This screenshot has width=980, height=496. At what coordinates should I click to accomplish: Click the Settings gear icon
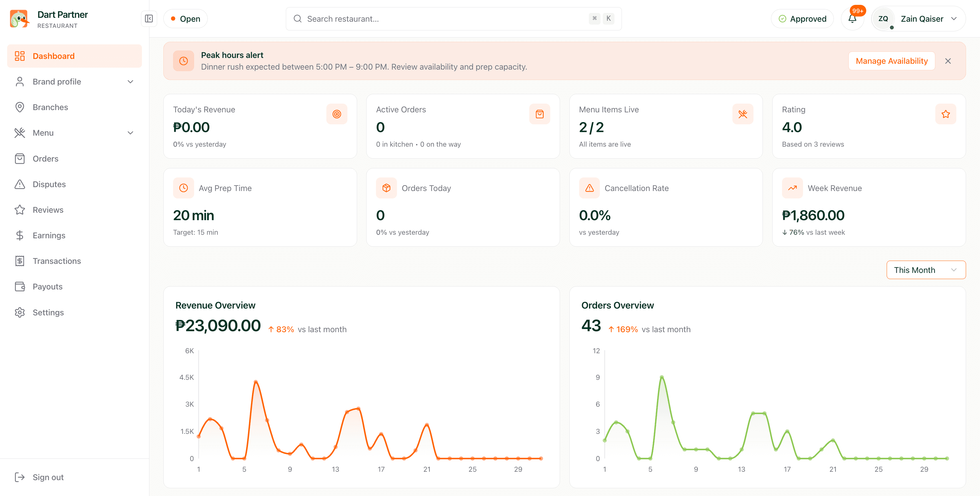click(x=20, y=312)
